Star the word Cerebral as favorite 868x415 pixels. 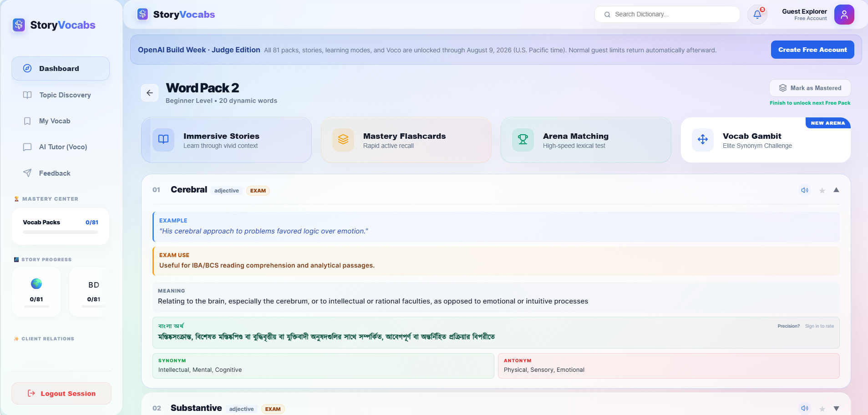(x=822, y=191)
